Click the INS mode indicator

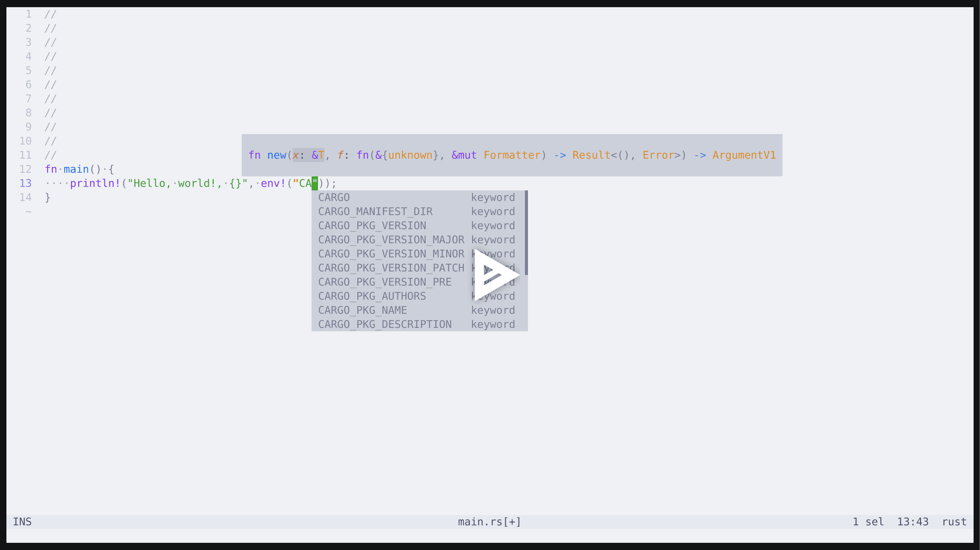[22, 522]
